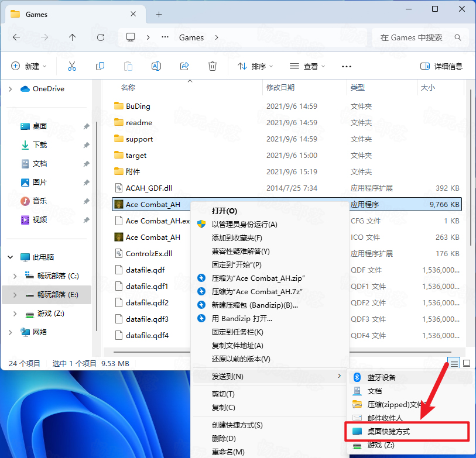Switch to details list view icon

point(454,363)
